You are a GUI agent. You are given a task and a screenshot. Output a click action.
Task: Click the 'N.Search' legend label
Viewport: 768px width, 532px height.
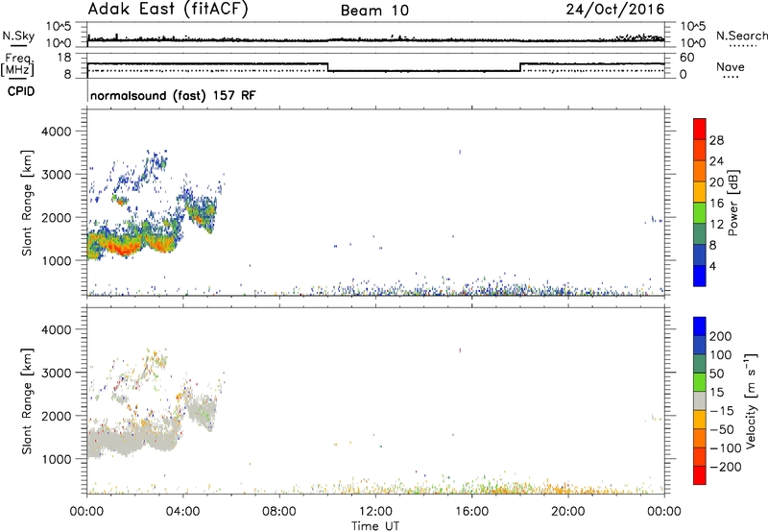pos(741,36)
